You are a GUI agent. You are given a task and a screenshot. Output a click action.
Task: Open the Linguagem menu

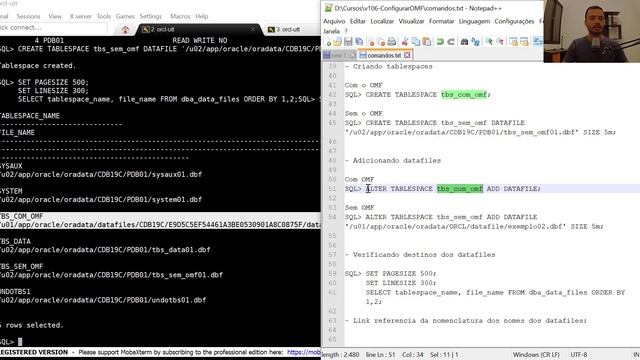(x=474, y=21)
